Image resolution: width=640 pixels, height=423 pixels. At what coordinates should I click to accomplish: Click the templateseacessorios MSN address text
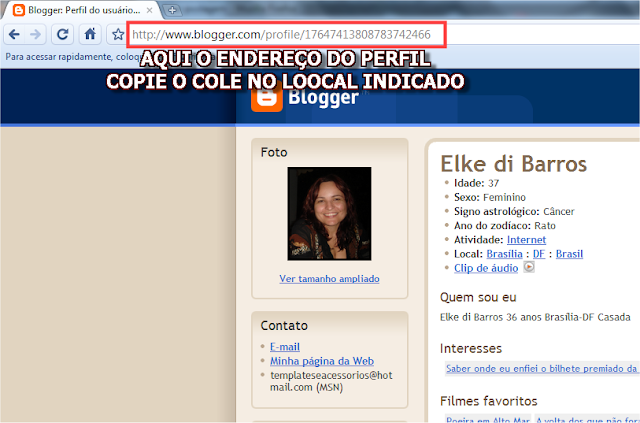(x=331, y=381)
